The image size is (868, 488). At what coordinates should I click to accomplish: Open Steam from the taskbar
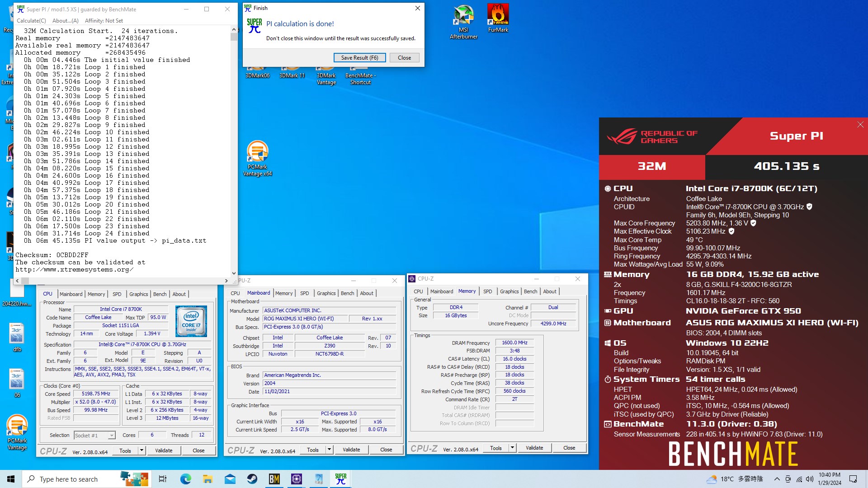(252, 479)
